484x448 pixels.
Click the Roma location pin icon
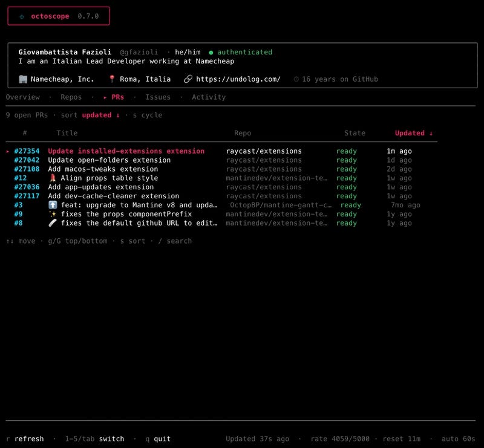[x=112, y=79]
